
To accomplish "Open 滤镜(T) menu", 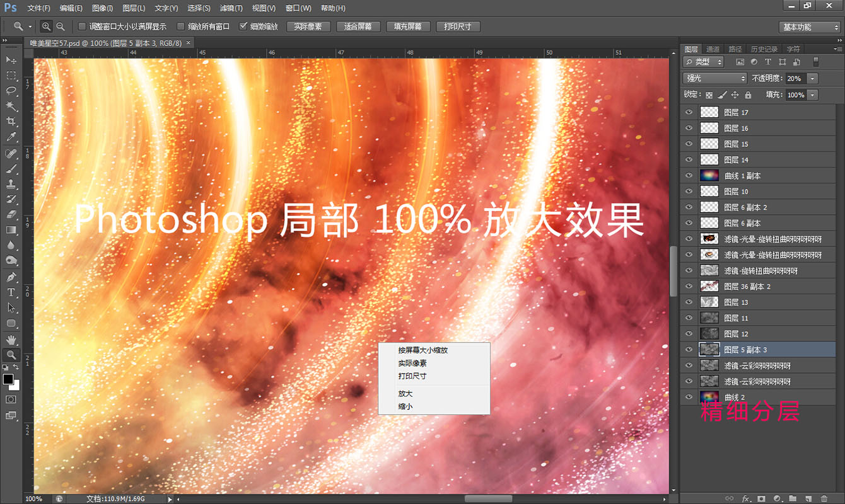I will click(x=231, y=8).
